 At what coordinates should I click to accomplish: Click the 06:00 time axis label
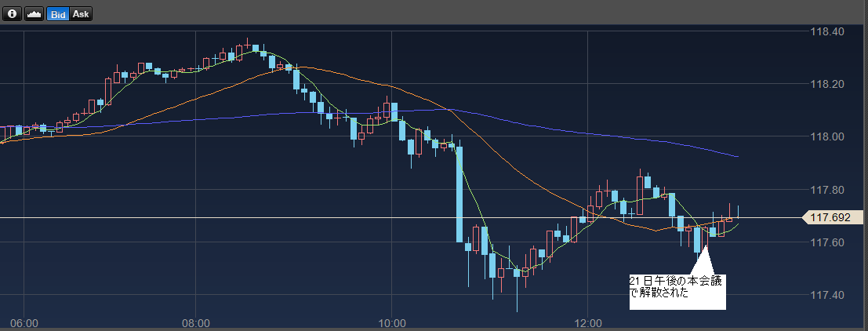[25, 322]
